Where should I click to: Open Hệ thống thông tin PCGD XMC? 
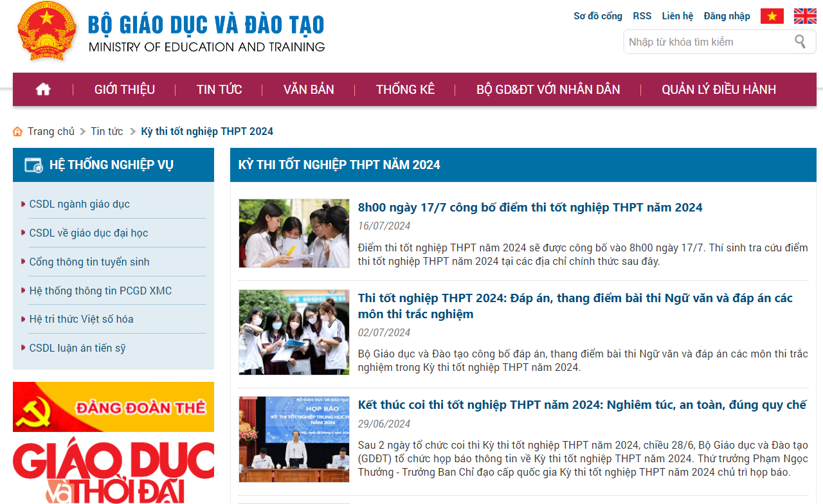pyautogui.click(x=100, y=291)
